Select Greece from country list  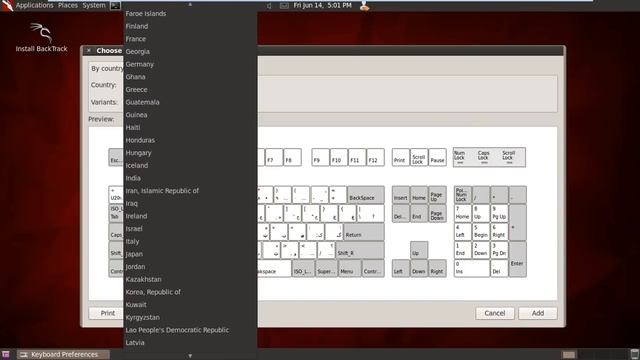190,89
